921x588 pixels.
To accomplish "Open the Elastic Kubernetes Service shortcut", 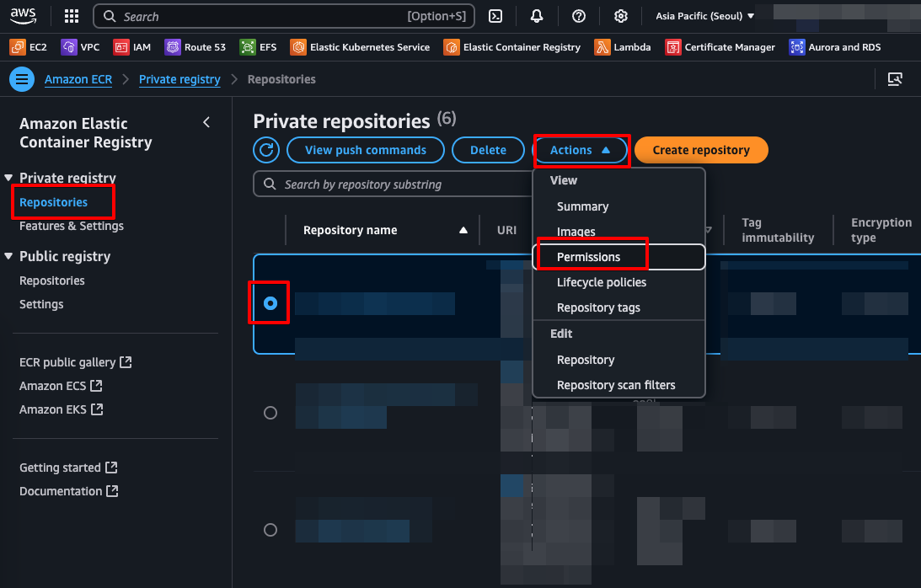I will [x=360, y=47].
